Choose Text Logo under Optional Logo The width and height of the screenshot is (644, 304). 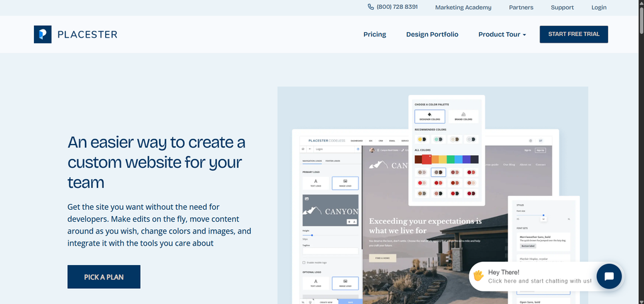pos(316,283)
